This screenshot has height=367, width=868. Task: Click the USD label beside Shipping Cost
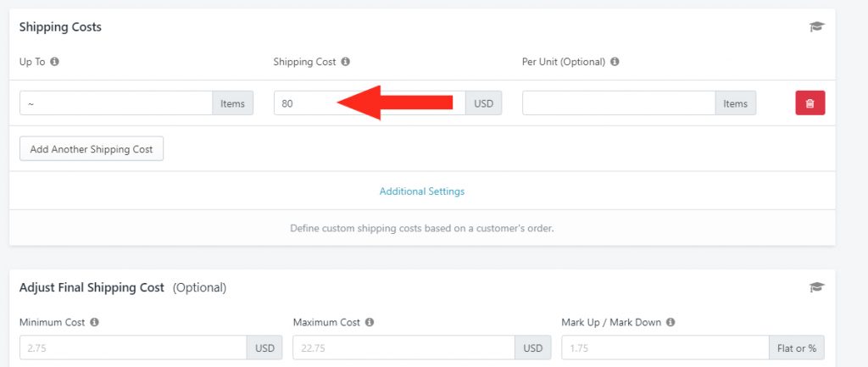[x=484, y=103]
